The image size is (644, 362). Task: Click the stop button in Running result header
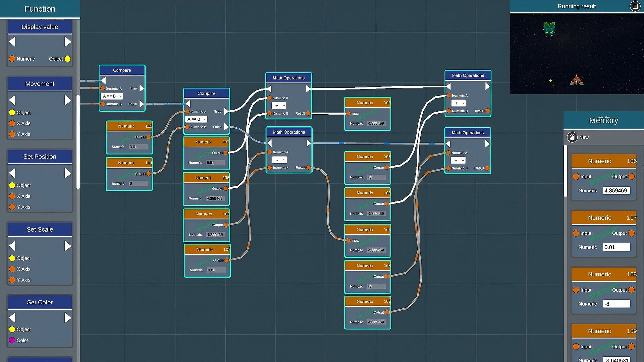click(x=635, y=6)
